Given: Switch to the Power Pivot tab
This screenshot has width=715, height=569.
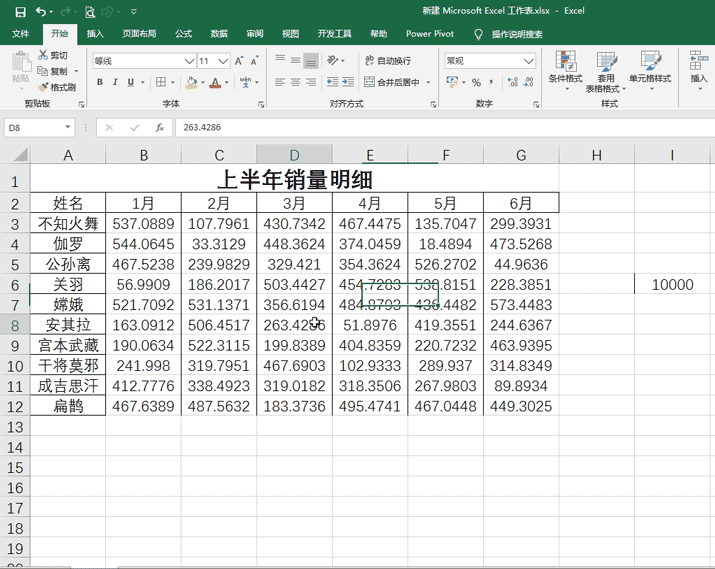Looking at the screenshot, I should (430, 34).
